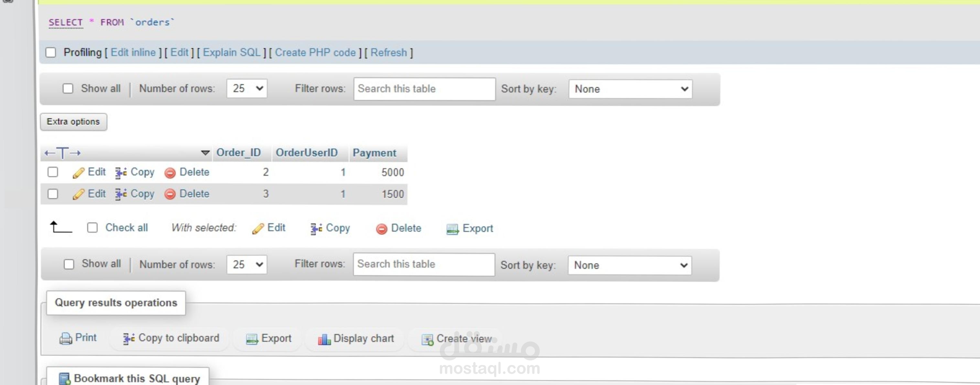
Task: Click red Delete icon for order 2
Action: coord(170,173)
